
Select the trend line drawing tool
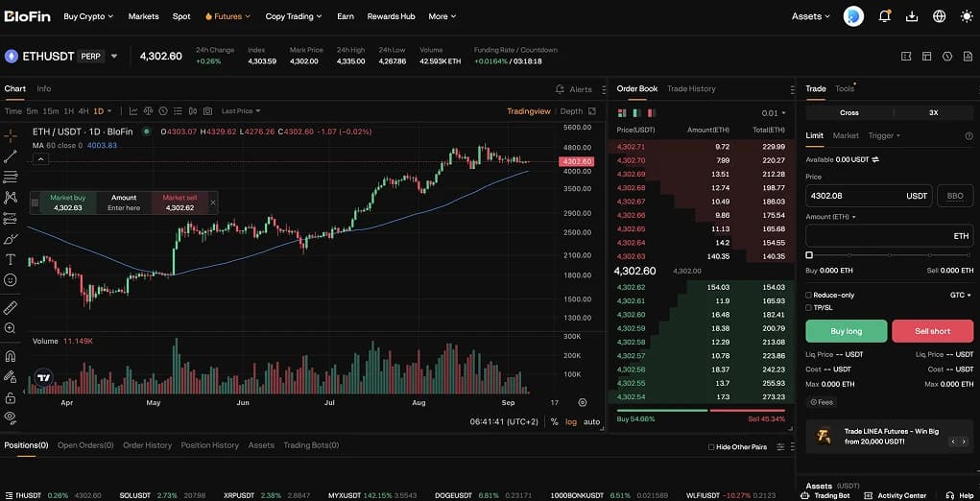coord(11,156)
